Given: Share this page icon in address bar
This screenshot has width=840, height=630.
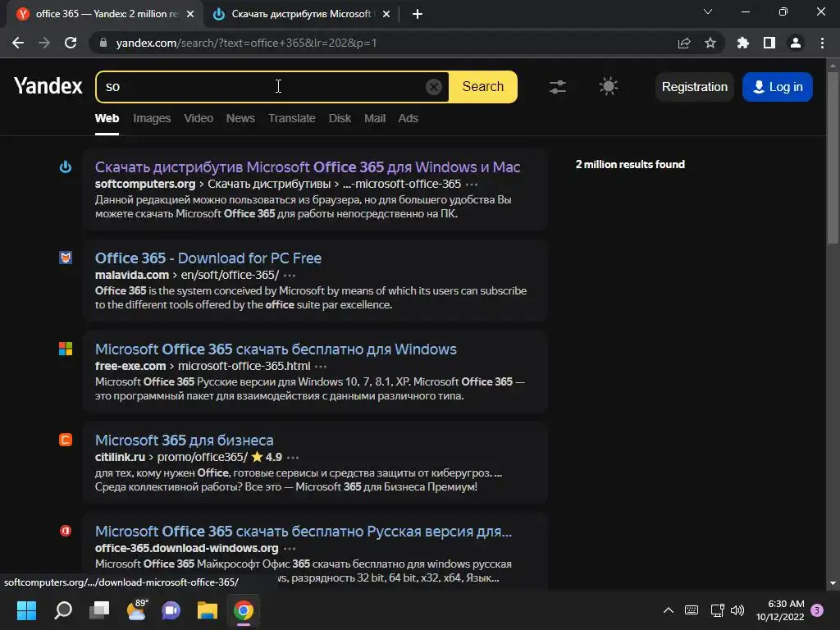Looking at the screenshot, I should tap(684, 43).
